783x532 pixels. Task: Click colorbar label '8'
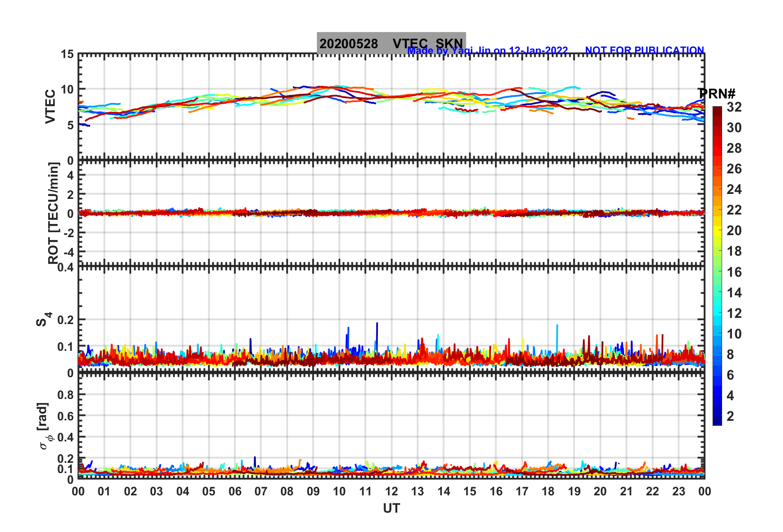[x=730, y=355]
